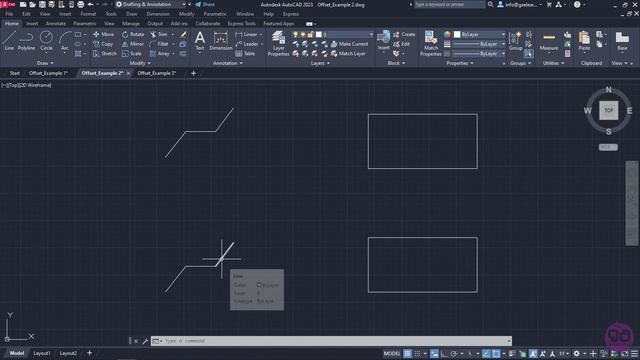The width and height of the screenshot is (640, 360).
Task: Click the object color wheel swatch
Action: pyautogui.click(x=447, y=35)
